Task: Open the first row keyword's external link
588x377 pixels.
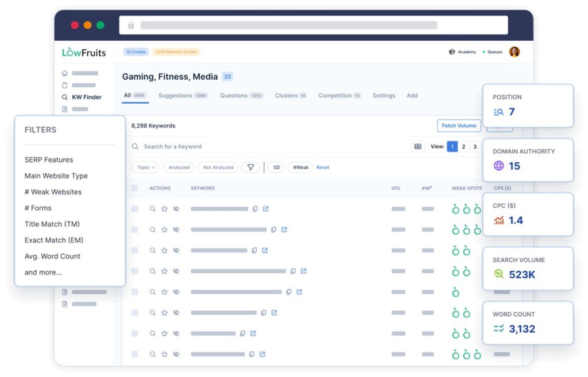Action: click(x=265, y=209)
